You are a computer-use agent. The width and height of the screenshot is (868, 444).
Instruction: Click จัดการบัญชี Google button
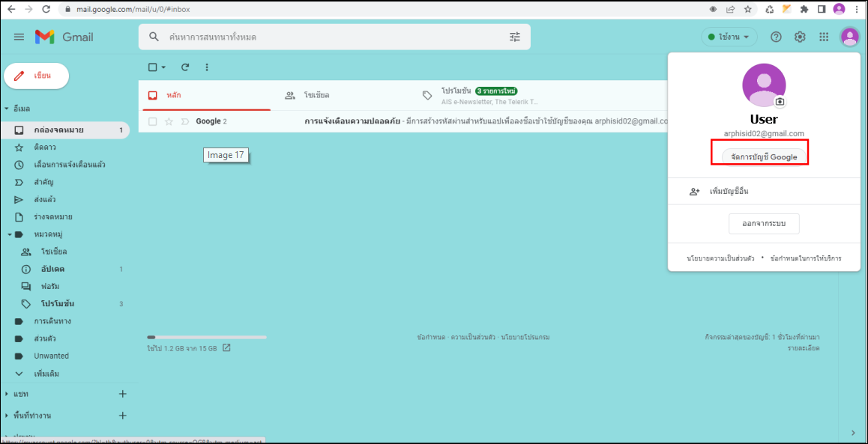[x=763, y=157]
